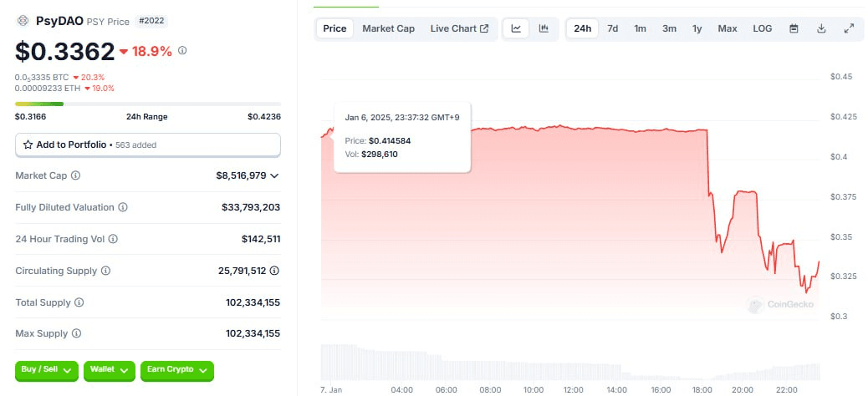Open the Buy / Sell dropdown

pyautogui.click(x=47, y=369)
